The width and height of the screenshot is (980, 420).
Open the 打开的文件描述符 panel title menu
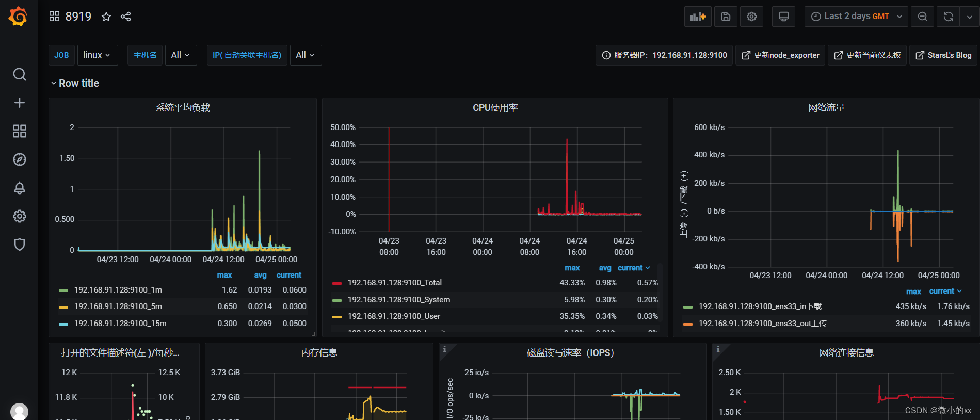pyautogui.click(x=120, y=352)
